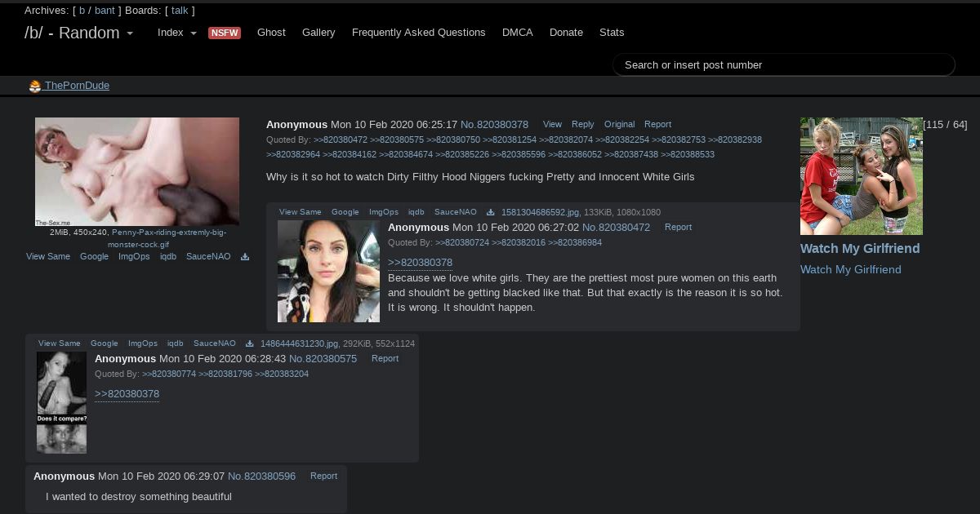Click iqdb link above 1486444631230.jpg
This screenshot has width=980, height=514.
point(175,343)
